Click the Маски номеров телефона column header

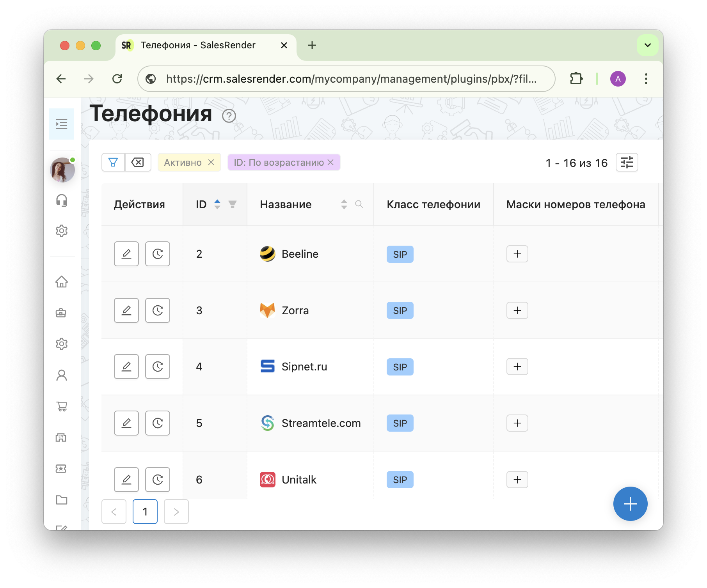tap(576, 204)
